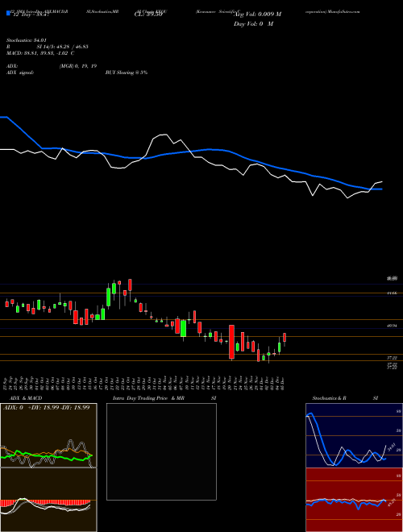This screenshot has height=532, width=403.
Task: Click the '(MGR) 0, 19, 19' ADX values
Action: [78, 66]
